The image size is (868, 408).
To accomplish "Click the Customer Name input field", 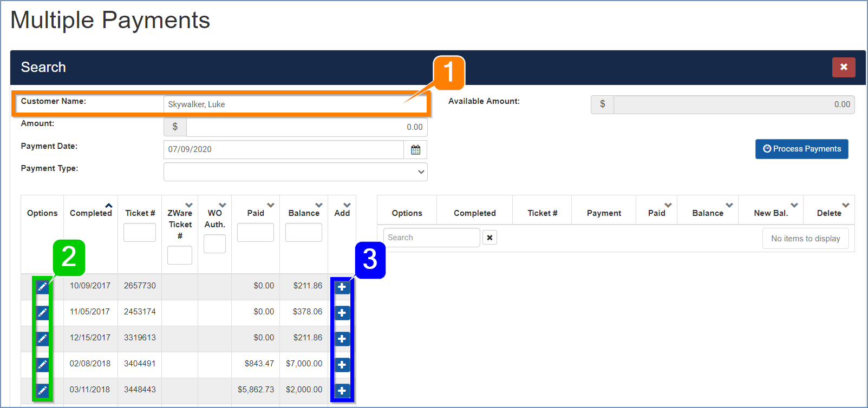I will click(295, 104).
